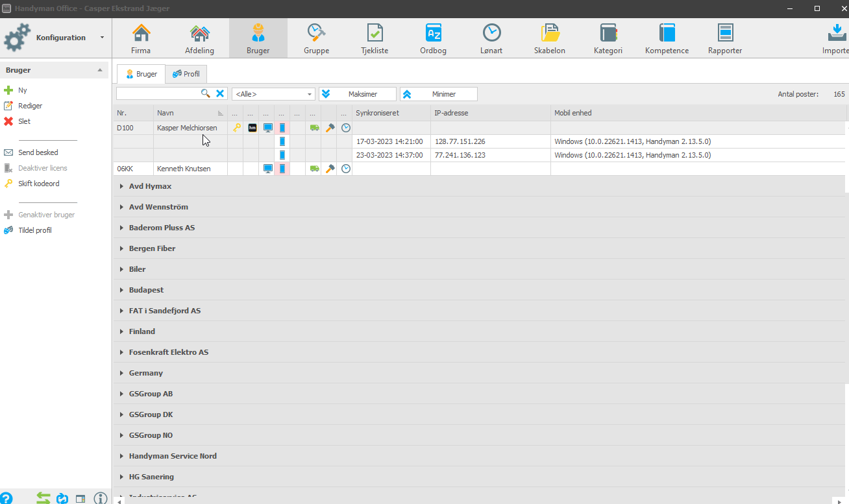The height and width of the screenshot is (504, 849).
Task: Select IP address 128.77.151.226 cell
Action: click(x=491, y=141)
